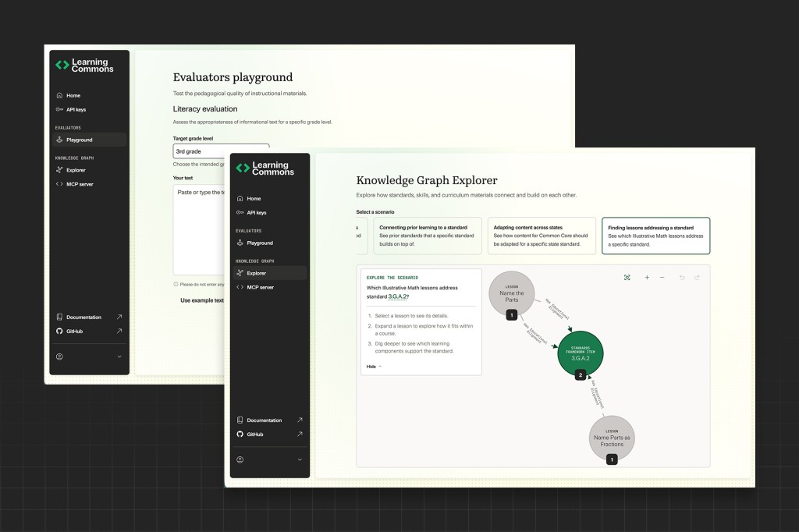Open Playground in Explorer window sidebar
Screen dimensions: 799x532
click(x=269, y=243)
